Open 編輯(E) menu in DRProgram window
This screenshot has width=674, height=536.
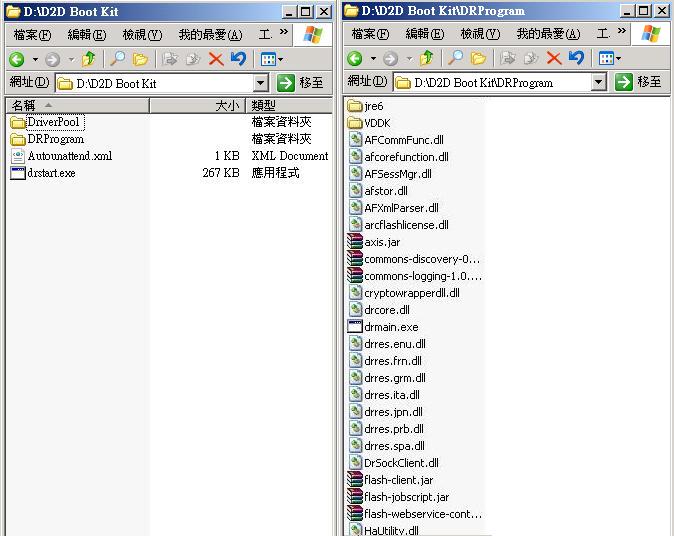click(425, 34)
